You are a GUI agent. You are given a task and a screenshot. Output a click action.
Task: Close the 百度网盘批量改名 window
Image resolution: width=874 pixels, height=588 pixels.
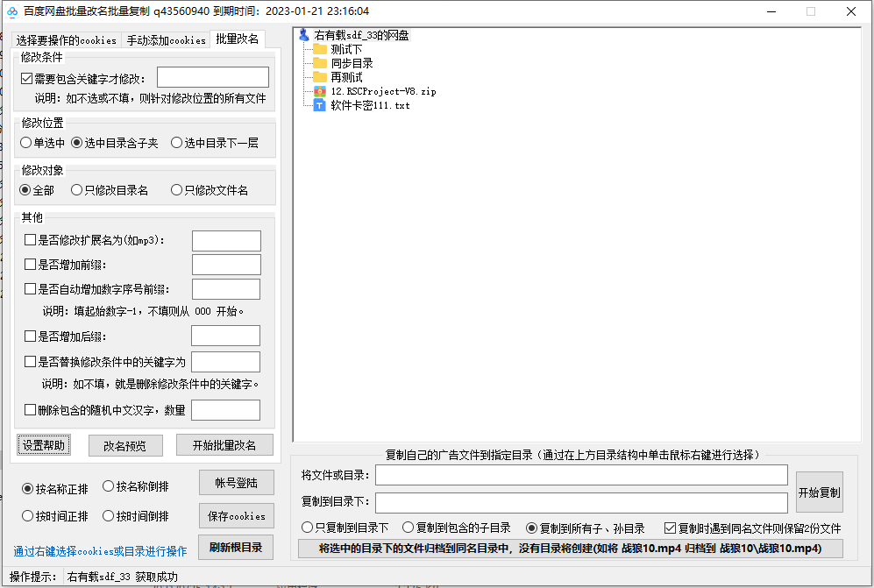click(x=851, y=11)
